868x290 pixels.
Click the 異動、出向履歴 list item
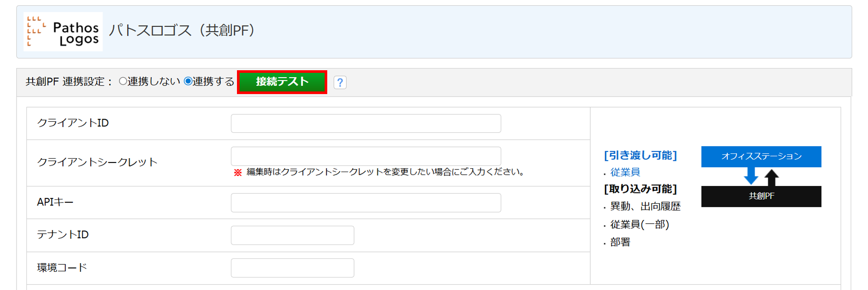pyautogui.click(x=645, y=206)
